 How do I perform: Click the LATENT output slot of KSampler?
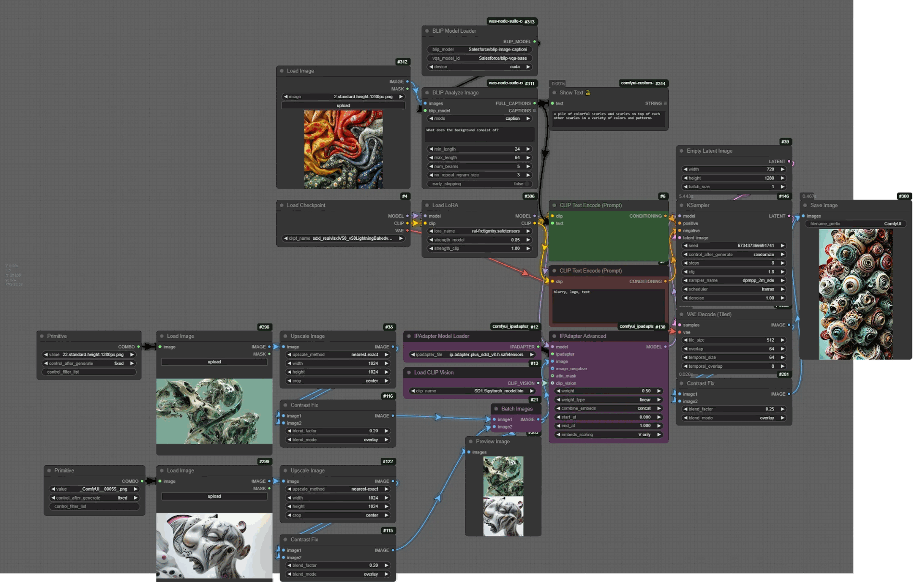pos(789,216)
